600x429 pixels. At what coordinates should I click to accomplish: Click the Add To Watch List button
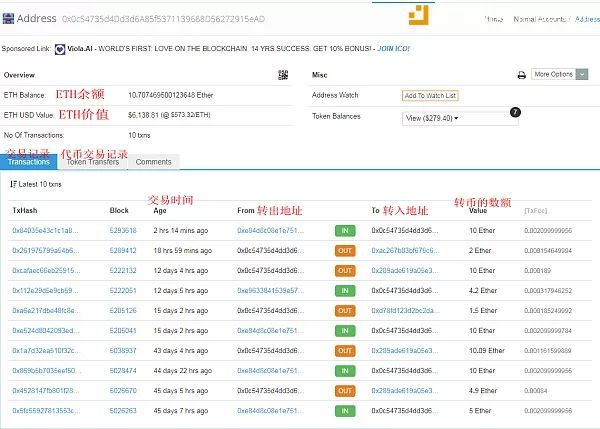click(430, 96)
